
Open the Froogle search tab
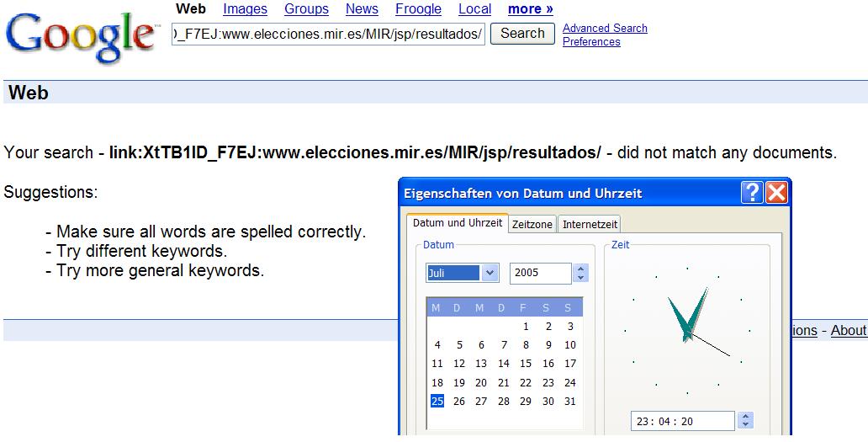[x=419, y=9]
